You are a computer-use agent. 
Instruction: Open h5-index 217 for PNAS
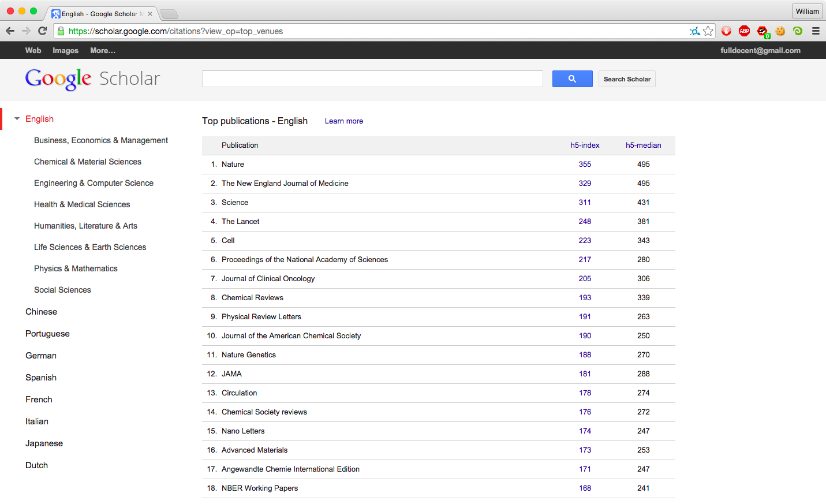[585, 260]
